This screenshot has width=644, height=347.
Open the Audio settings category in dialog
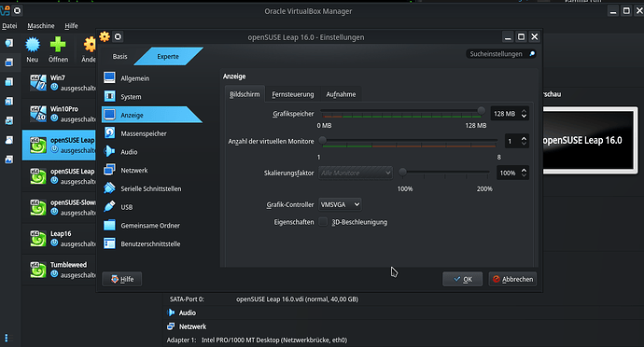pyautogui.click(x=152, y=151)
